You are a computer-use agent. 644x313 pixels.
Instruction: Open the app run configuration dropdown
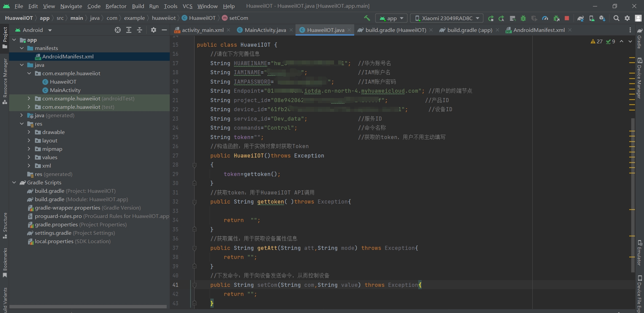[x=391, y=18]
